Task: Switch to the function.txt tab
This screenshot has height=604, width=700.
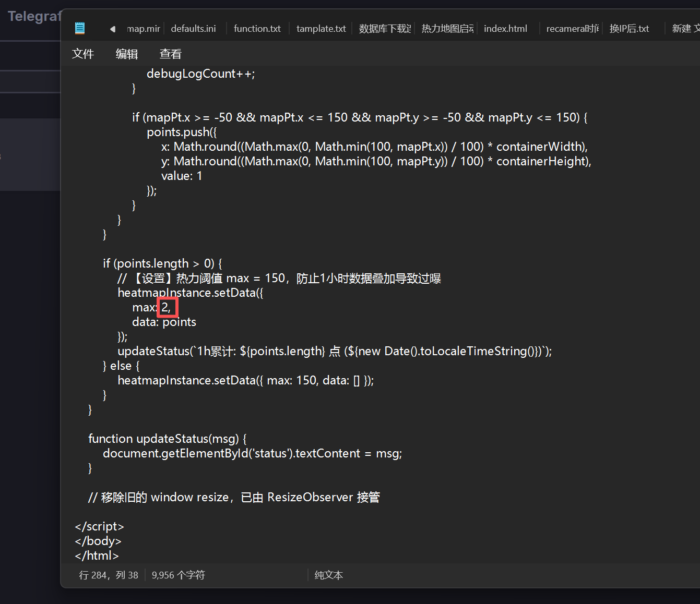Action: click(257, 29)
